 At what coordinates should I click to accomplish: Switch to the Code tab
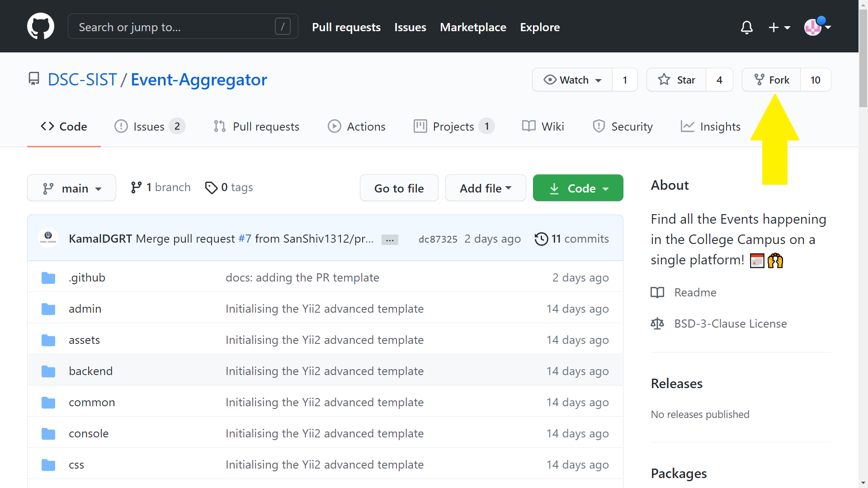[x=64, y=127]
